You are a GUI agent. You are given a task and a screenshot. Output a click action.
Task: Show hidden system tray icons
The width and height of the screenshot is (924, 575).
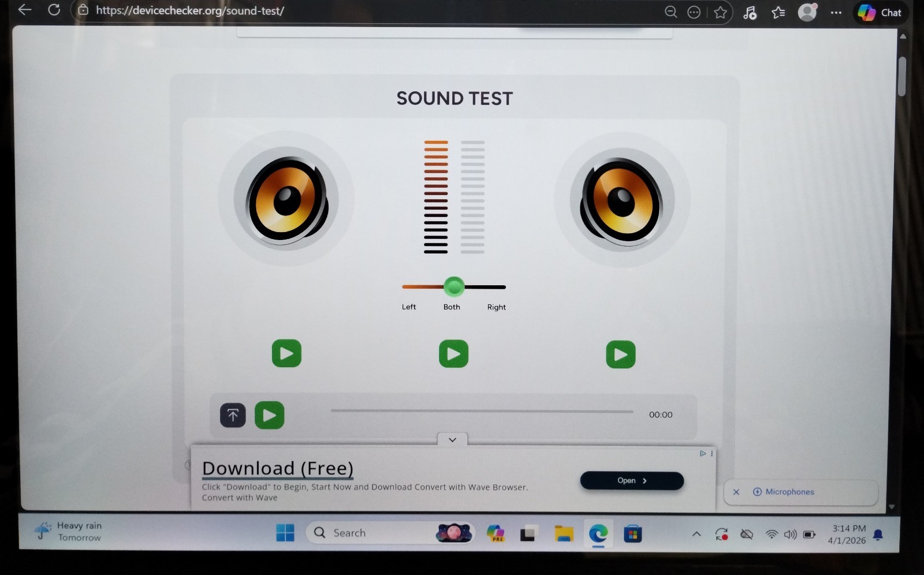(x=696, y=535)
